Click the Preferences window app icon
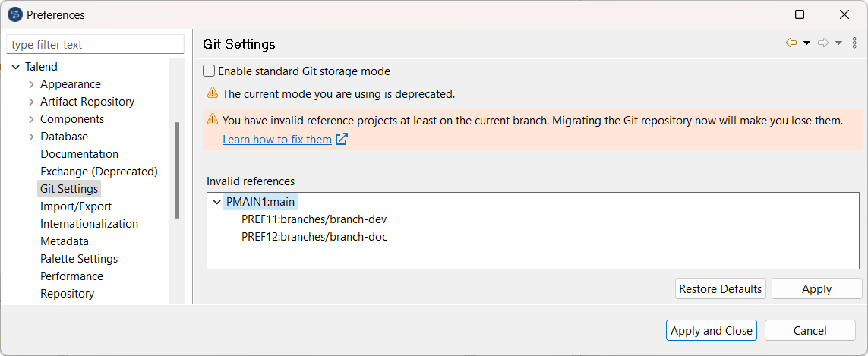Image resolution: width=868 pixels, height=356 pixels. (14, 14)
